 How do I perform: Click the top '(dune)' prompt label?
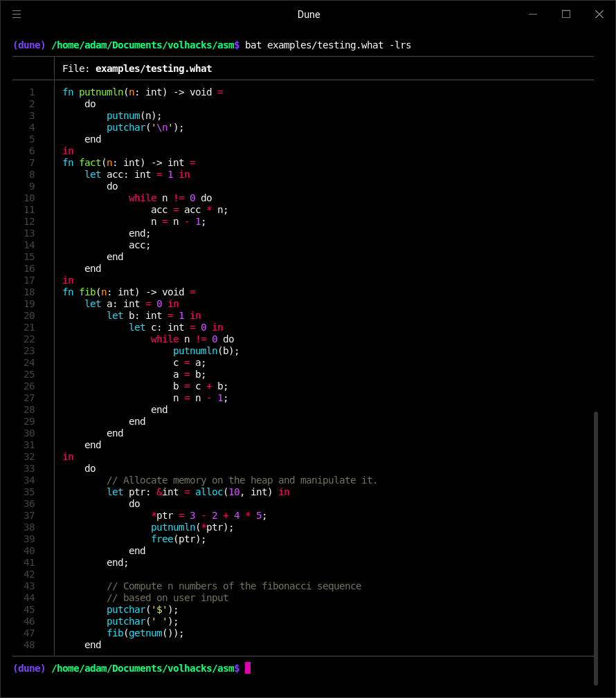click(x=29, y=45)
